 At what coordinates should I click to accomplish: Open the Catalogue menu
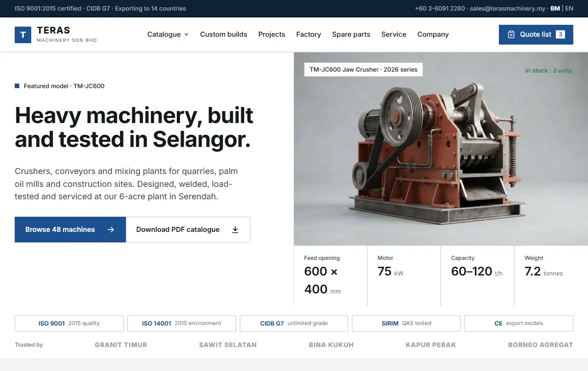pos(168,34)
